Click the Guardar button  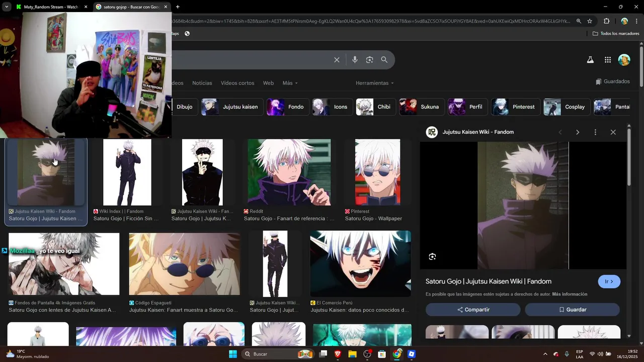pyautogui.click(x=572, y=310)
